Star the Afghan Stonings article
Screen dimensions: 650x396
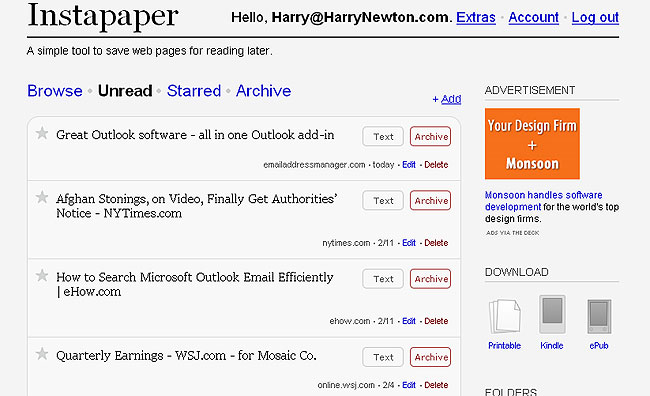pyautogui.click(x=42, y=197)
